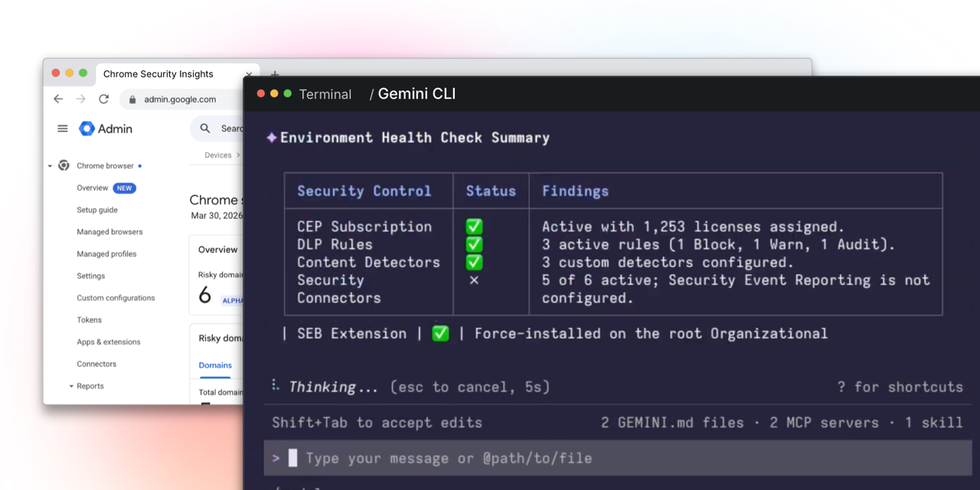This screenshot has height=490, width=980.
Task: Close the Terminal window red button
Action: click(x=260, y=93)
